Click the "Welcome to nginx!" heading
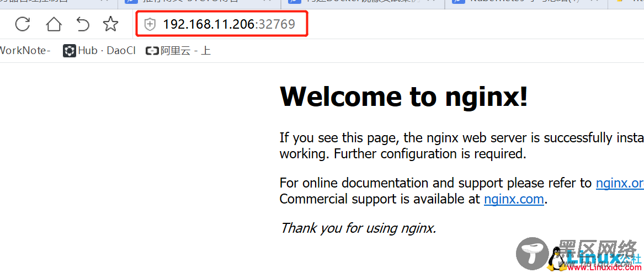The width and height of the screenshot is (644, 273). 403,97
